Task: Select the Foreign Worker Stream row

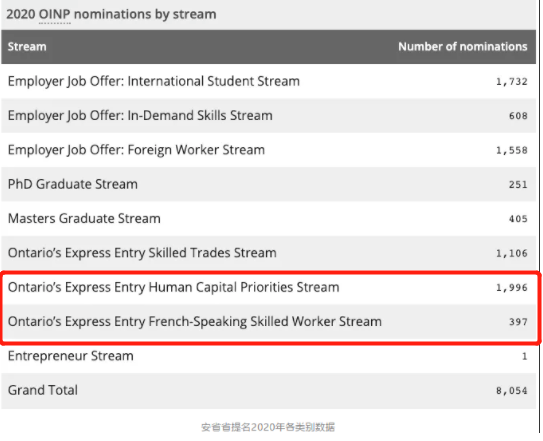Action: pos(268,150)
